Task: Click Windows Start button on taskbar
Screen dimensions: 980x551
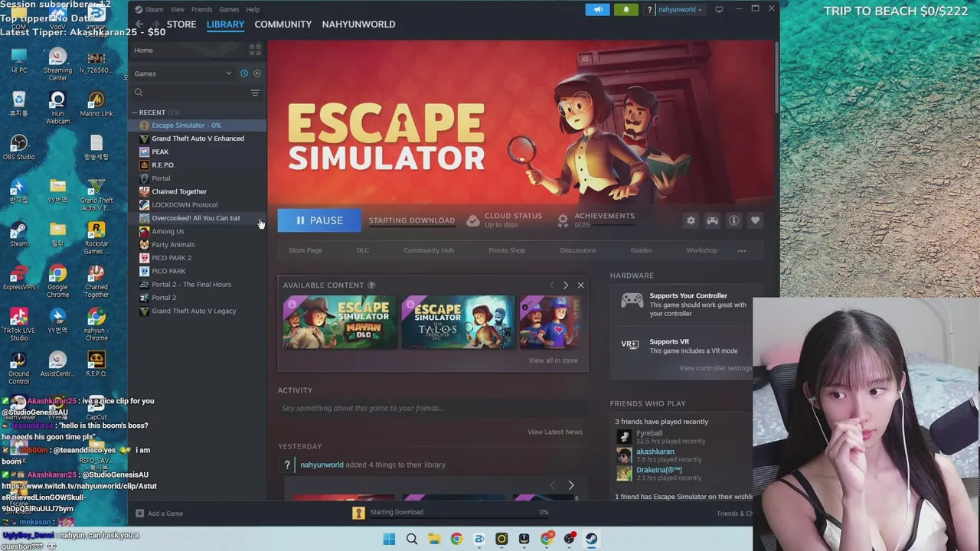Action: tap(389, 539)
